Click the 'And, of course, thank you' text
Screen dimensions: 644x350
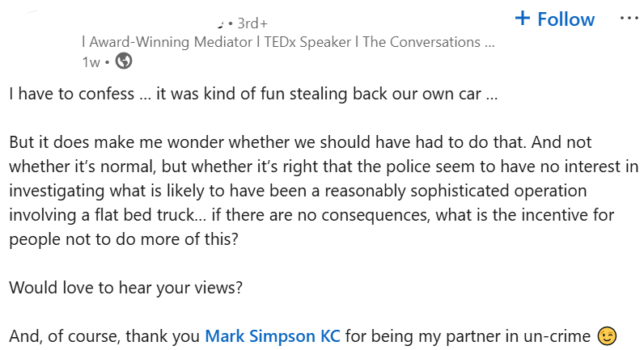pyautogui.click(x=104, y=336)
